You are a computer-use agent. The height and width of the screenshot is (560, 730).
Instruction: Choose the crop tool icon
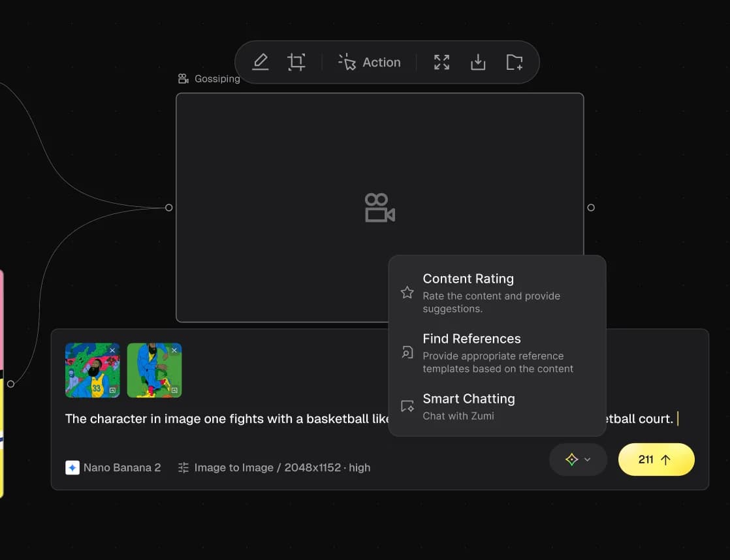pyautogui.click(x=296, y=62)
